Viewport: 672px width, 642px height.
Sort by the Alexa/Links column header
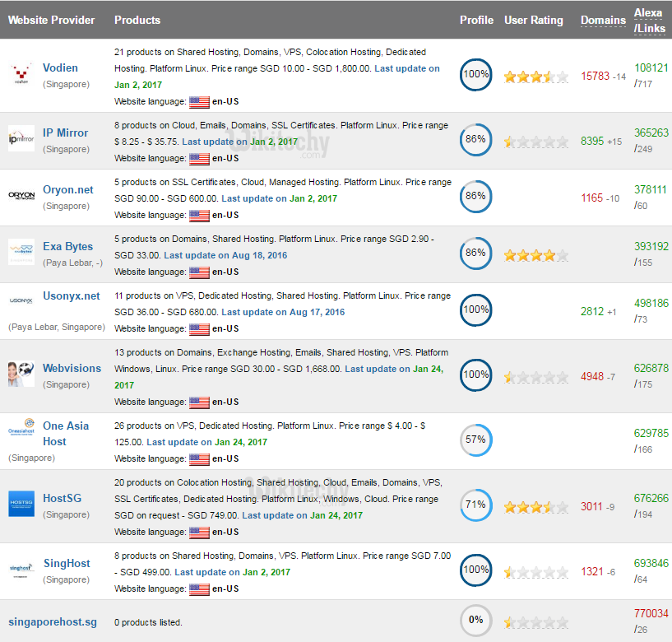[x=649, y=20]
